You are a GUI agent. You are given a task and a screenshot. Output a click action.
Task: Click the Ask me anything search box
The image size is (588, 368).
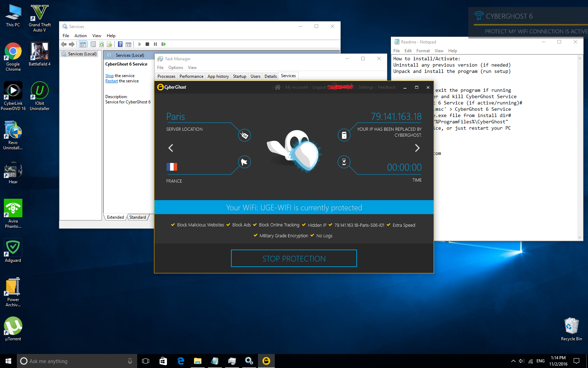pyautogui.click(x=76, y=361)
